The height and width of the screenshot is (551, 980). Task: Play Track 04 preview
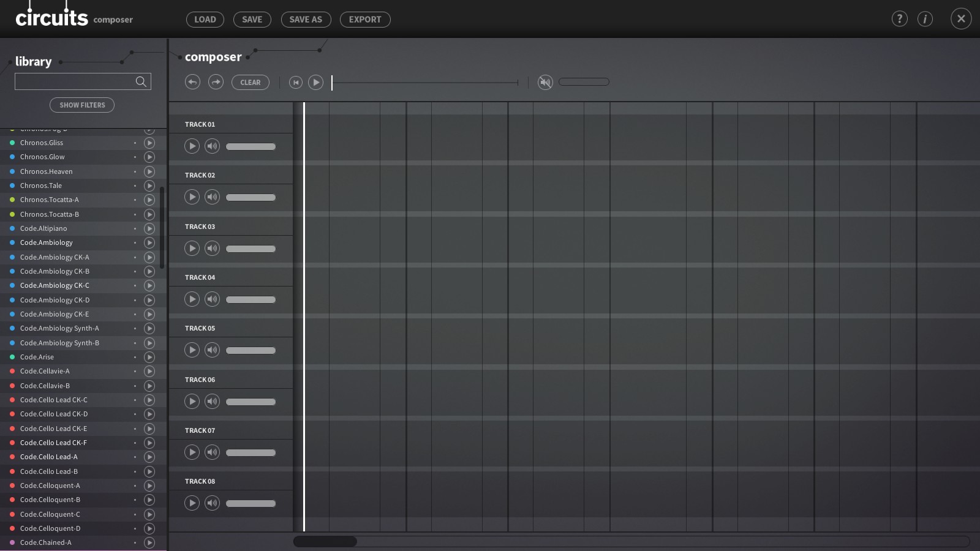pyautogui.click(x=192, y=299)
